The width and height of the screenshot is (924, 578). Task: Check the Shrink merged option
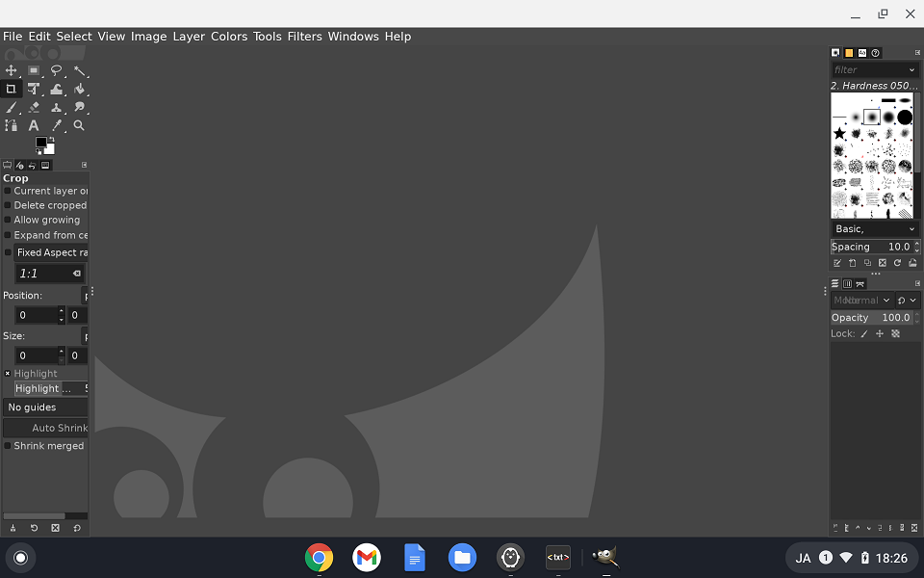pos(8,446)
